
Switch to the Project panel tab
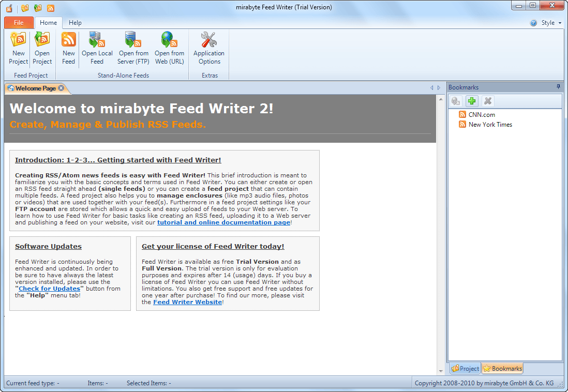pos(466,368)
